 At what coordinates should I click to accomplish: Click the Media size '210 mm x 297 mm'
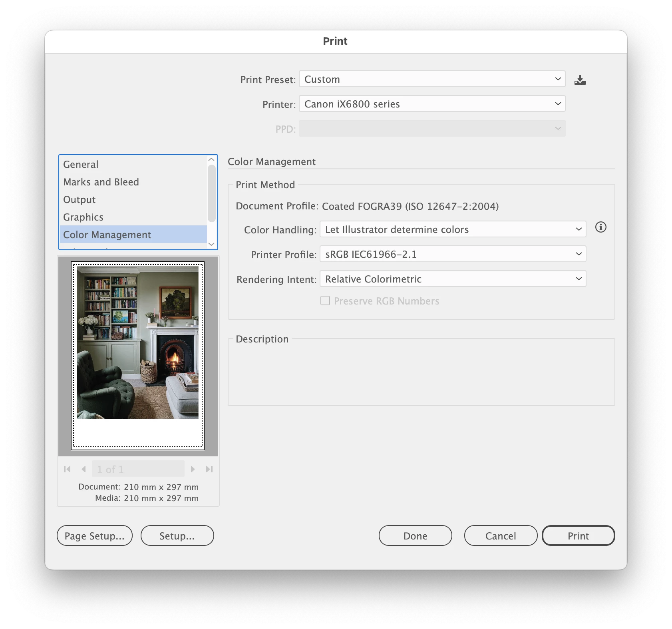pyautogui.click(x=161, y=498)
